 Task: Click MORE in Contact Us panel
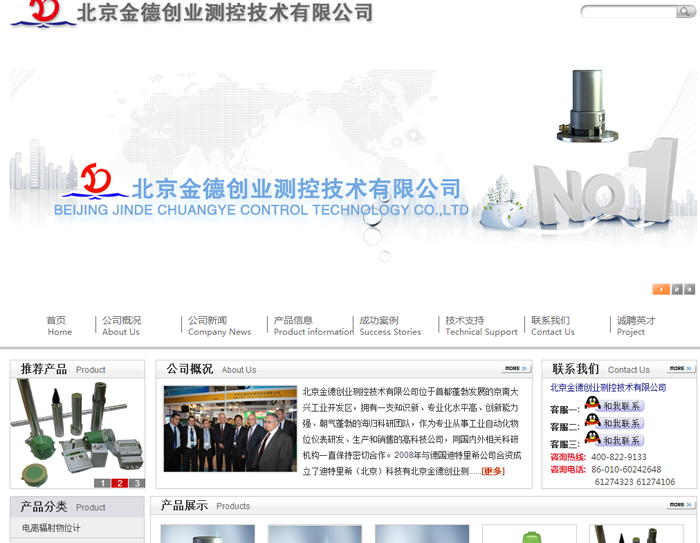click(x=681, y=368)
